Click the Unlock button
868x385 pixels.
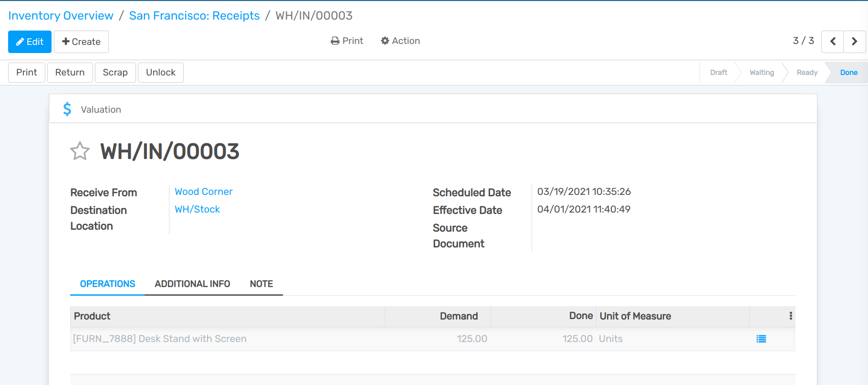point(160,73)
